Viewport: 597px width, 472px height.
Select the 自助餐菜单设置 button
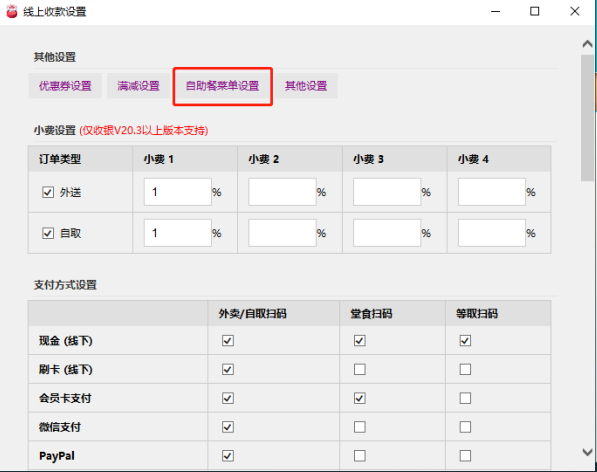[x=222, y=86]
